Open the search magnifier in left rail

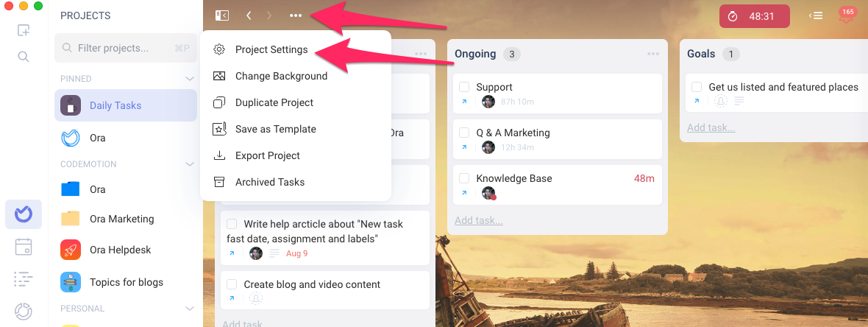(x=24, y=57)
